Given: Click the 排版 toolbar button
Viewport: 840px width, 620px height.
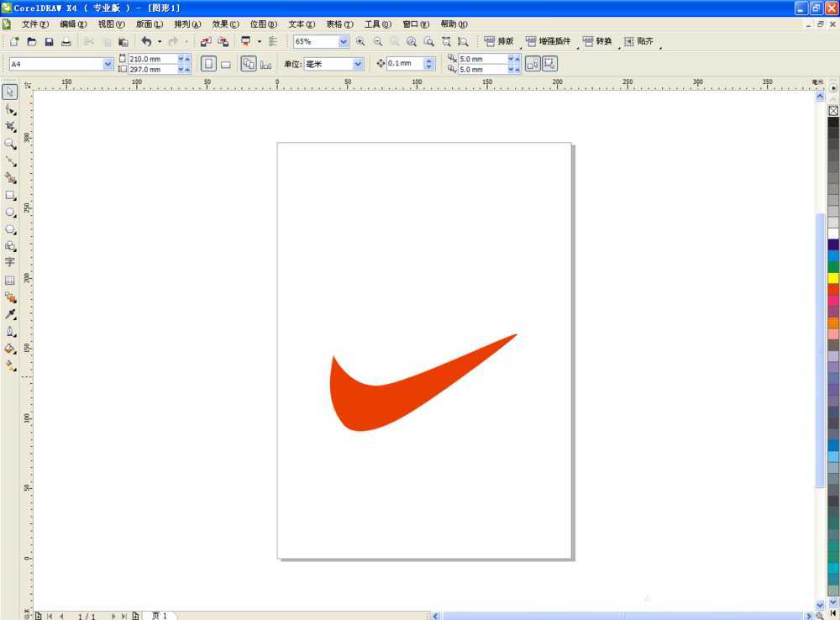Looking at the screenshot, I should pyautogui.click(x=499, y=41).
